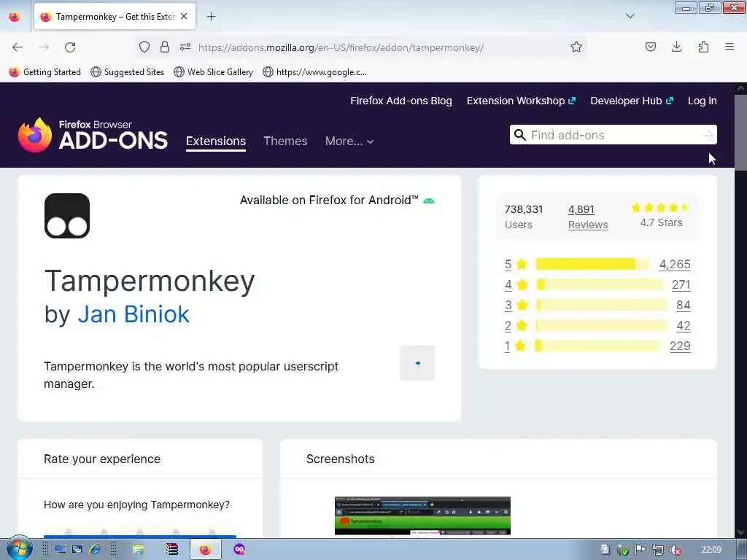Viewport: 747px width, 560px height.
Task: Click the Firefox Add-ons logo
Action: (93, 135)
